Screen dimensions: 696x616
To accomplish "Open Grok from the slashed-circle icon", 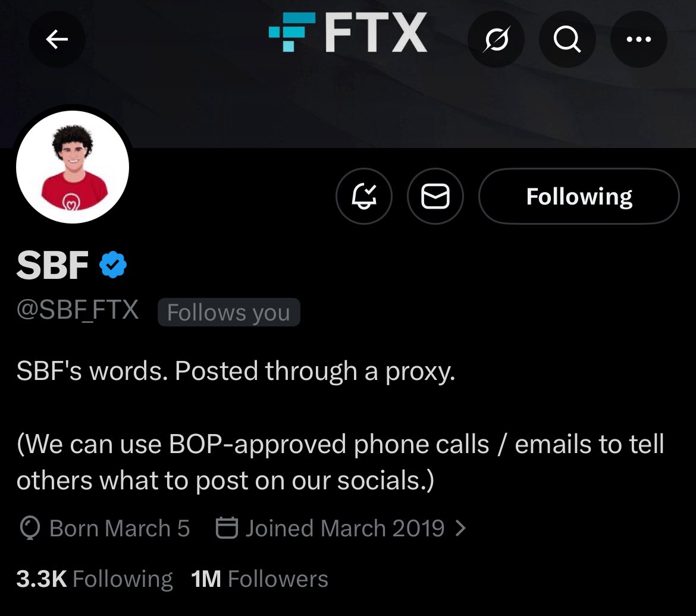I will [496, 40].
